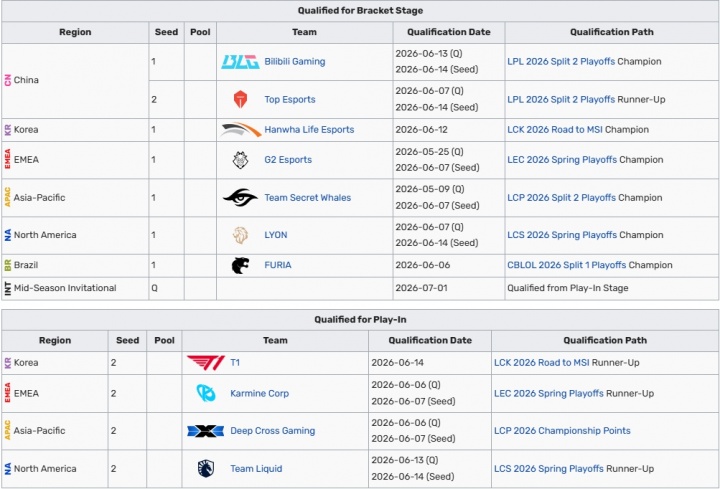The height and width of the screenshot is (489, 720).
Task: Click the FURIA panther logo
Action: click(x=240, y=265)
